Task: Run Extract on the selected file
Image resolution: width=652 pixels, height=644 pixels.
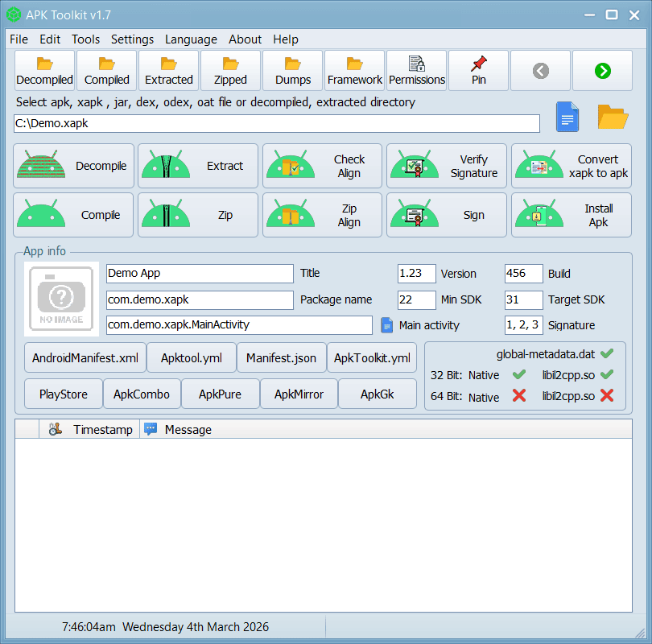Action: (198, 166)
